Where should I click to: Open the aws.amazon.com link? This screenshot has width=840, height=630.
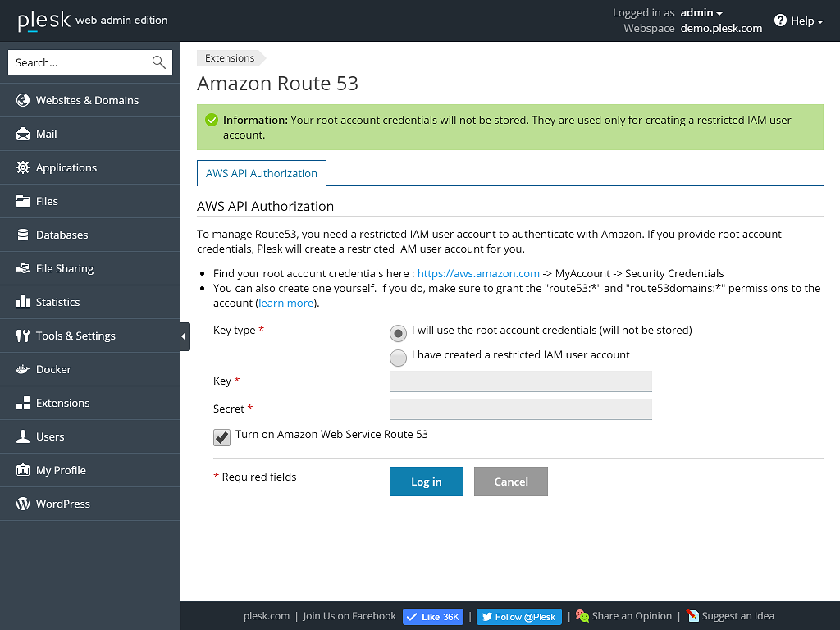478,273
